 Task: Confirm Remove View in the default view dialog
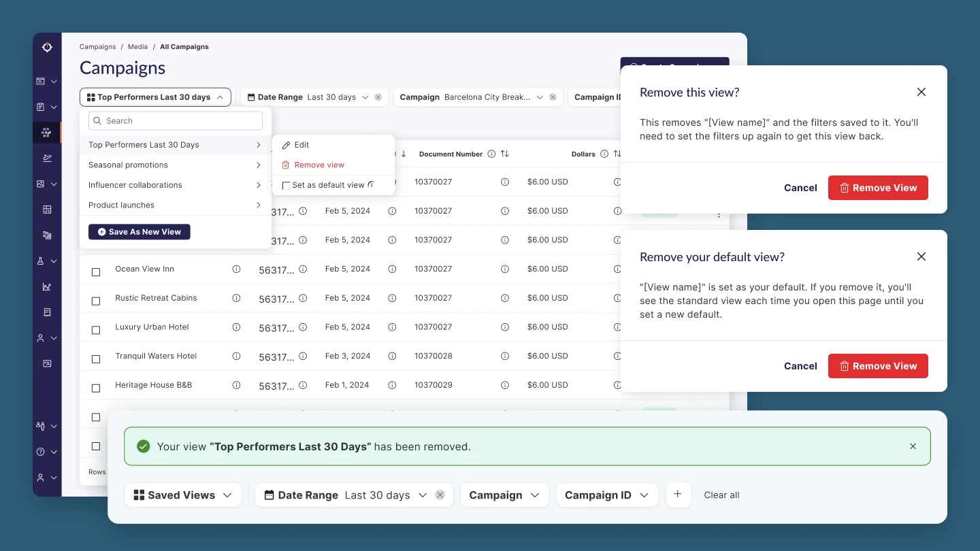click(x=878, y=366)
